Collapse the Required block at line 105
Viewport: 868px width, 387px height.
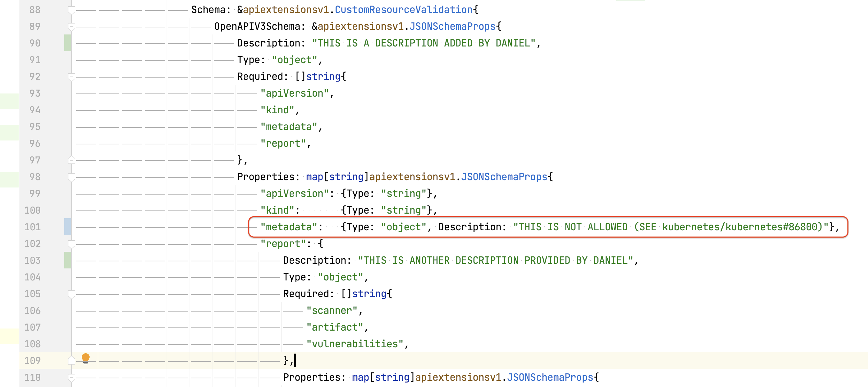[72, 294]
